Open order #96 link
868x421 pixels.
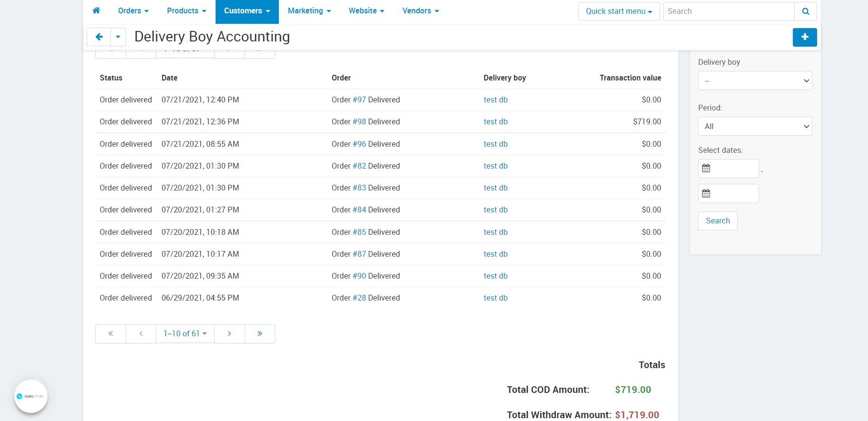tap(359, 144)
